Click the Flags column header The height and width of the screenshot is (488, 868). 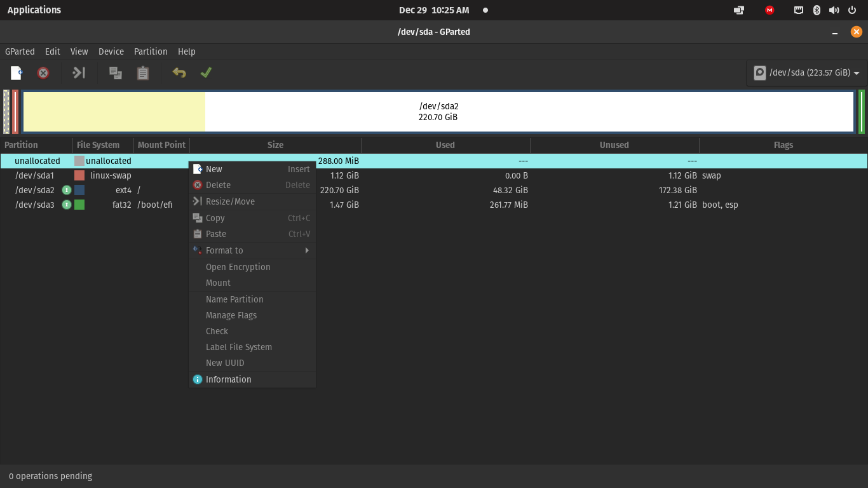pyautogui.click(x=783, y=145)
